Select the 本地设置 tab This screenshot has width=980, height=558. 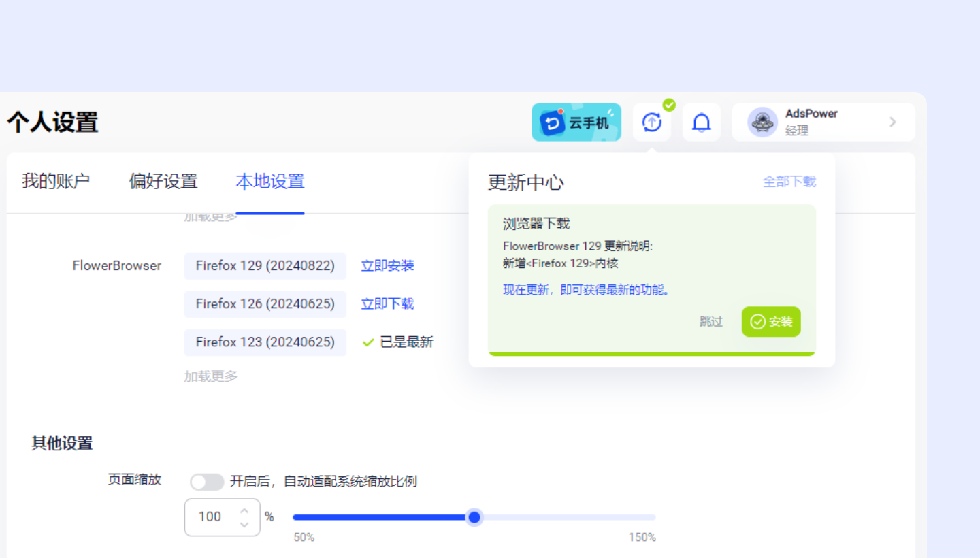pos(270,181)
